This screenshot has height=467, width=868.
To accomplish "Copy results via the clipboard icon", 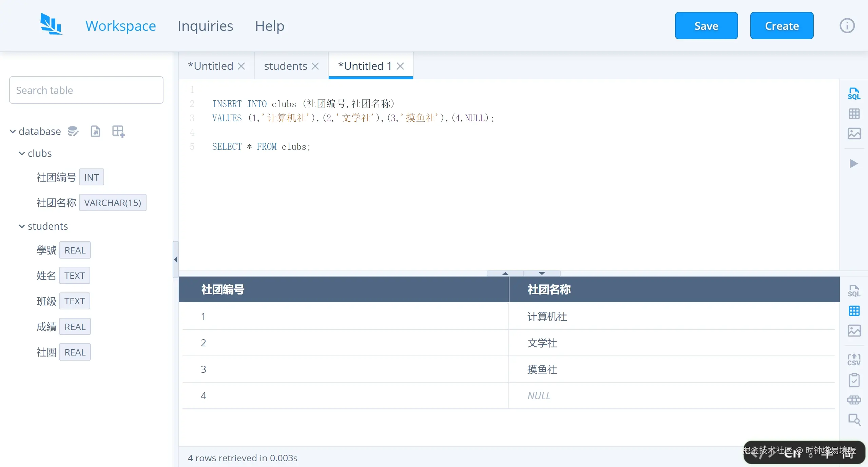I will click(x=854, y=380).
